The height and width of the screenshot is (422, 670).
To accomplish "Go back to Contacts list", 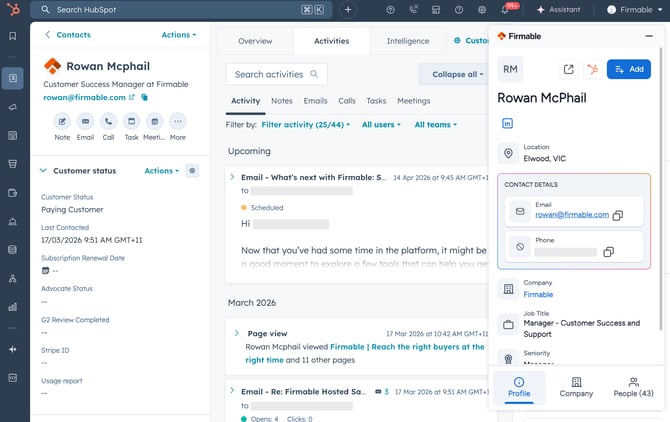I will pos(68,35).
